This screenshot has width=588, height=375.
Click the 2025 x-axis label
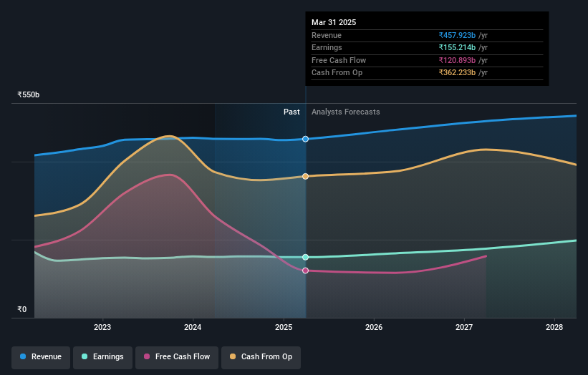[284, 328]
